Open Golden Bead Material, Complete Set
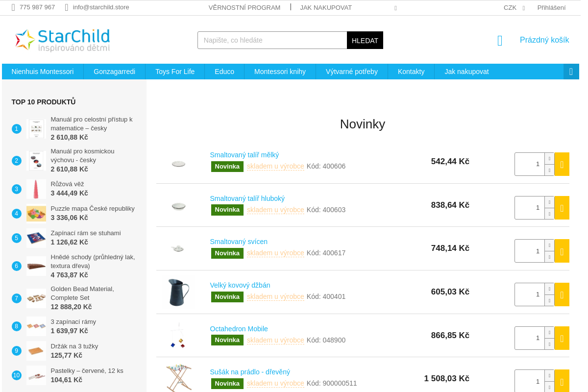The width and height of the screenshot is (588, 392). pyautogui.click(x=82, y=293)
